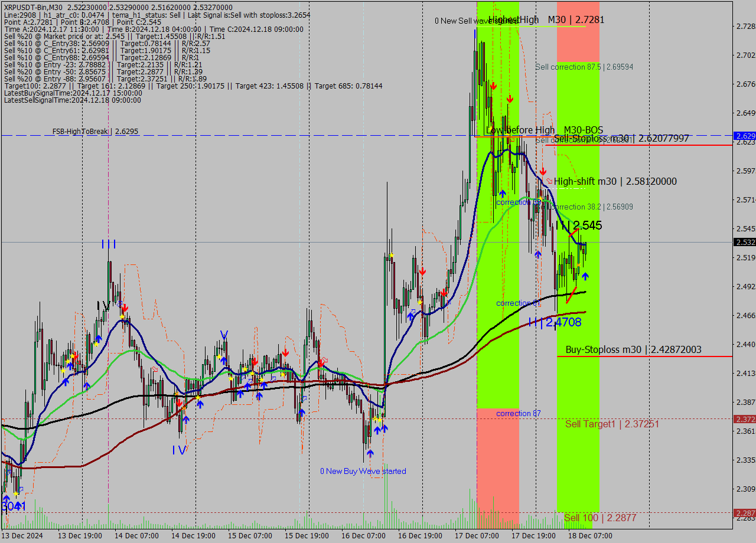Click the red sell arrow above High-shift m30 label
Image resolution: width=756 pixels, height=543 pixels.
[x=543, y=171]
